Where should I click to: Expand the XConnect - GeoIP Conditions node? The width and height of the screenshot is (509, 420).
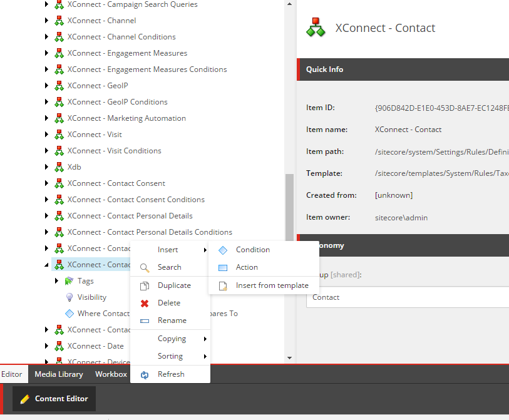[x=46, y=102]
